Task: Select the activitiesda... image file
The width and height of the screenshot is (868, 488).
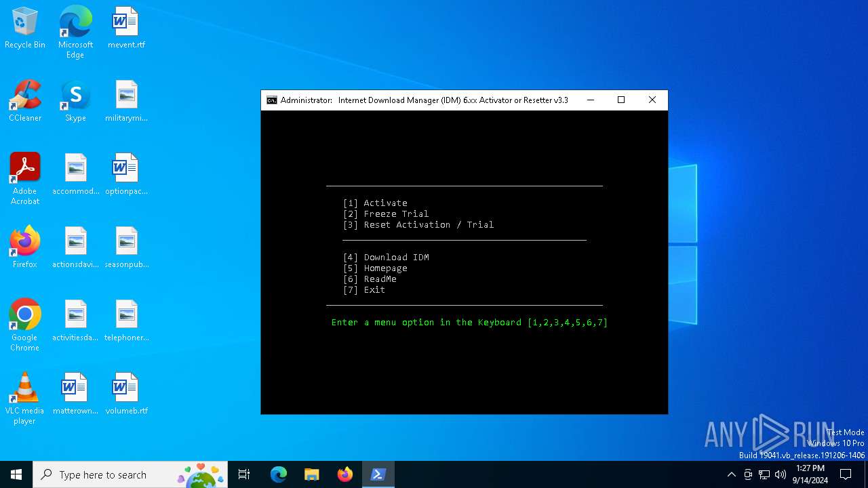Action: click(x=75, y=321)
